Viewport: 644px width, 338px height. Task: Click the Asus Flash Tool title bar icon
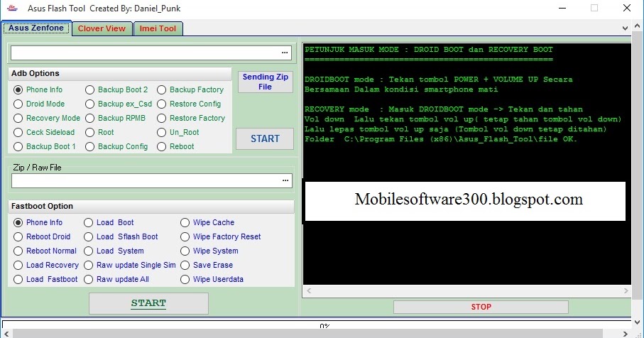point(12,9)
